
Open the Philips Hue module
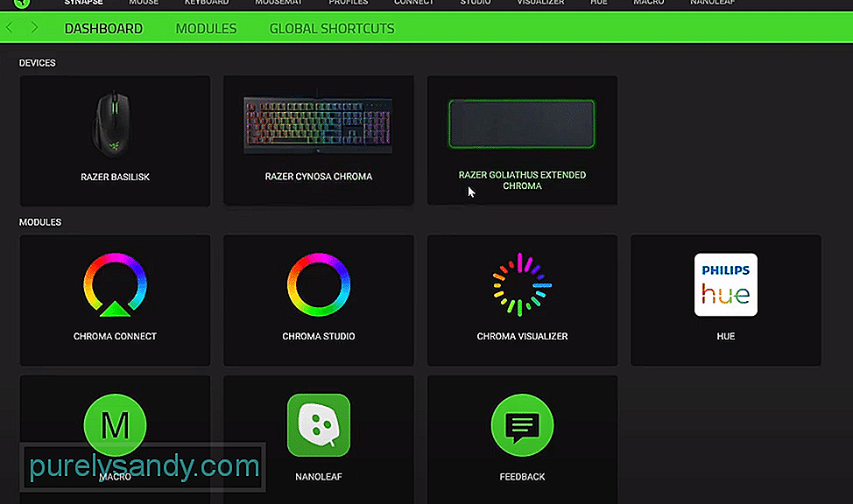pyautogui.click(x=726, y=300)
